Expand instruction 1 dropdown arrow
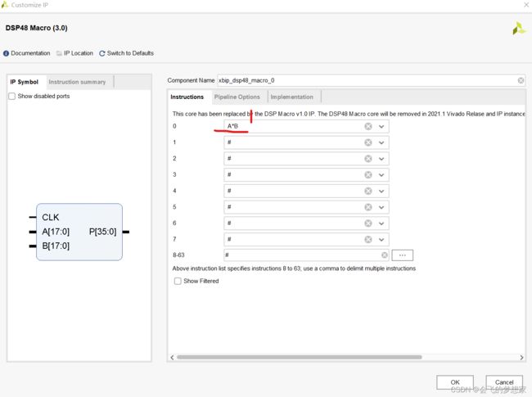The width and height of the screenshot is (532, 397). [381, 142]
